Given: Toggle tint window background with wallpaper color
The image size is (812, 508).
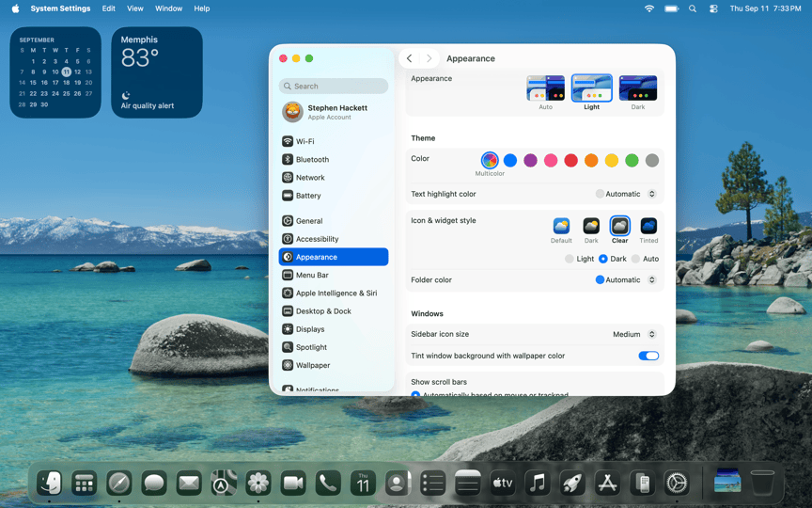Looking at the screenshot, I should tap(648, 356).
